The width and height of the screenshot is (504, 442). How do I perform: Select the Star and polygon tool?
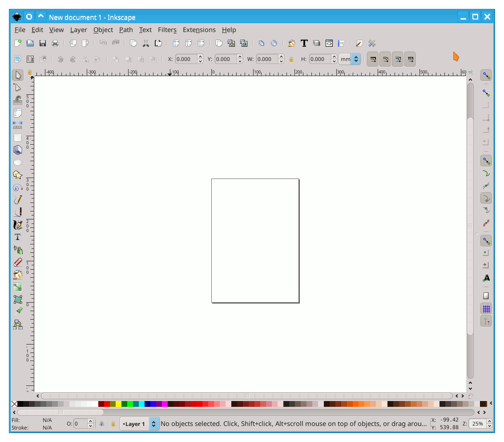pyautogui.click(x=18, y=174)
